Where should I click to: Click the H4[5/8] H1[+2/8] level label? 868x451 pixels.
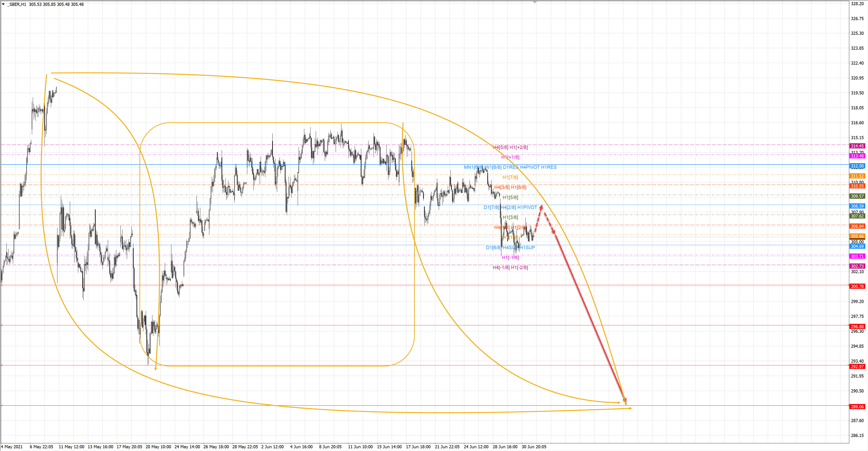[x=510, y=147]
